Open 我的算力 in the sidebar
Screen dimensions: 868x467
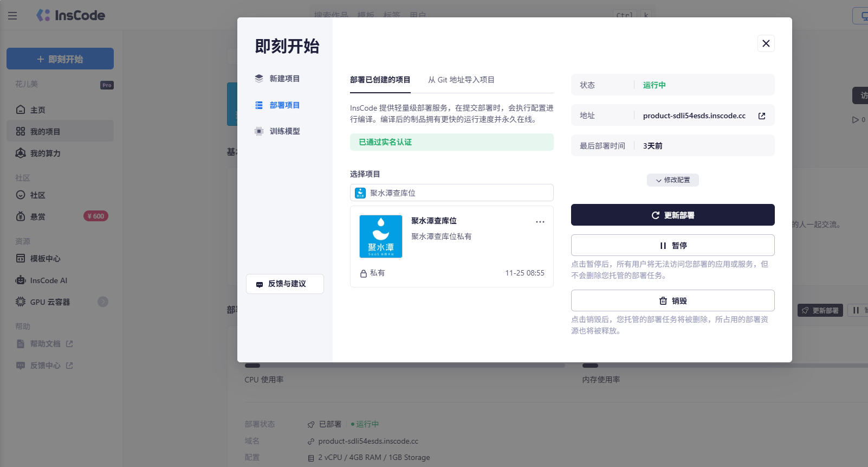coord(60,153)
